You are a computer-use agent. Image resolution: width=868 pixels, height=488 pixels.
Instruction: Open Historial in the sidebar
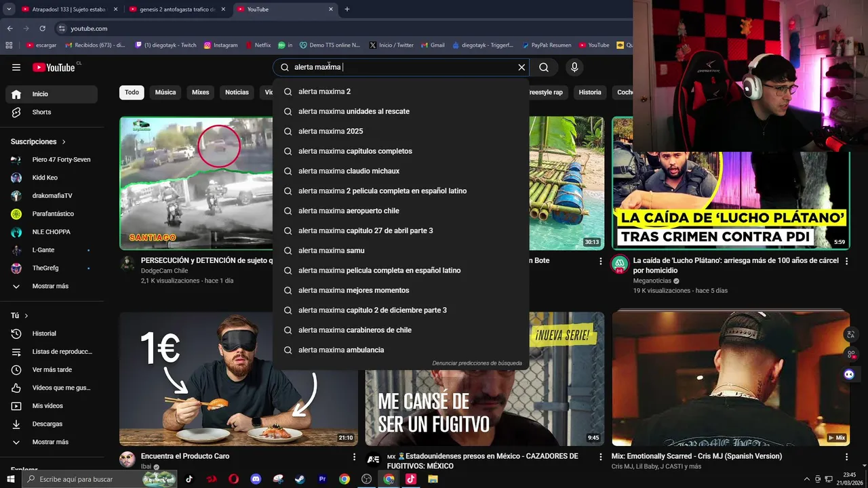click(52, 333)
